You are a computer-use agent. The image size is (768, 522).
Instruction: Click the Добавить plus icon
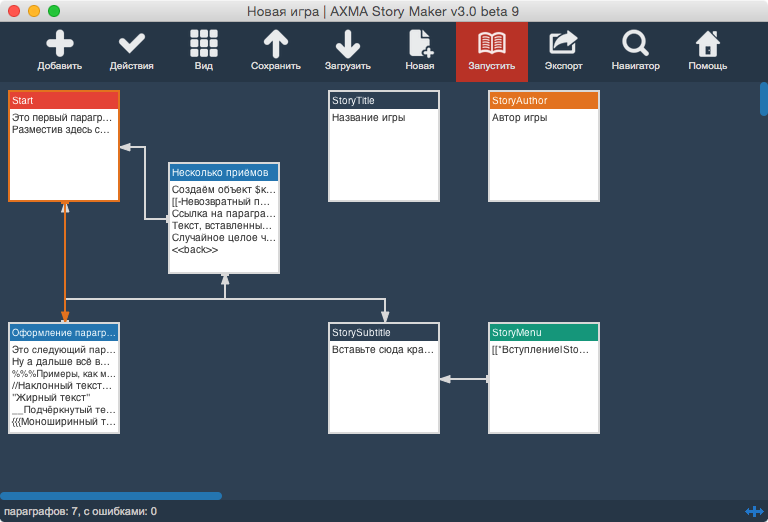(x=60, y=43)
